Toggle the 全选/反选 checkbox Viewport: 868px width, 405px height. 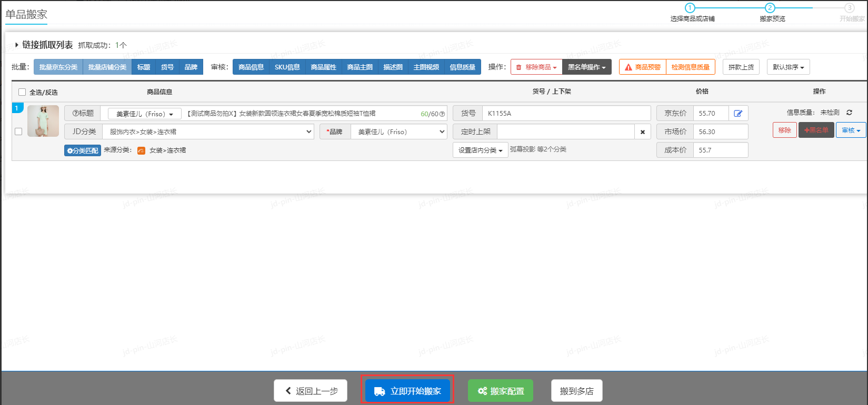click(22, 92)
